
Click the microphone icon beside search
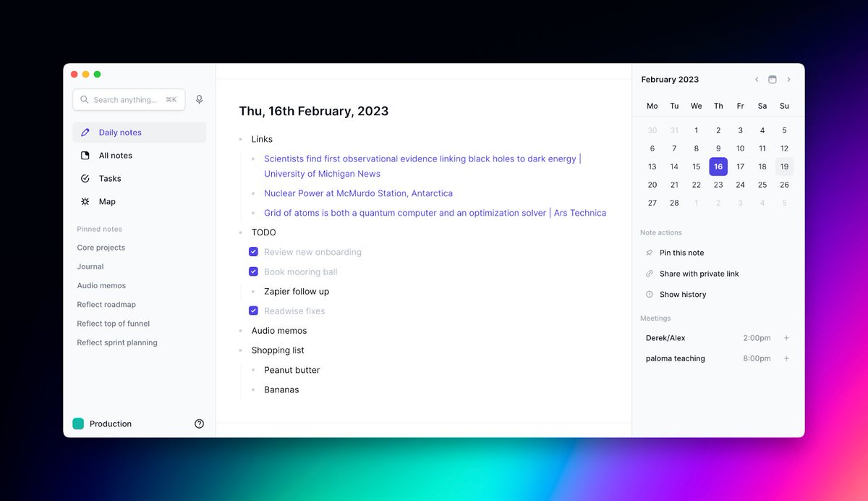click(x=200, y=100)
